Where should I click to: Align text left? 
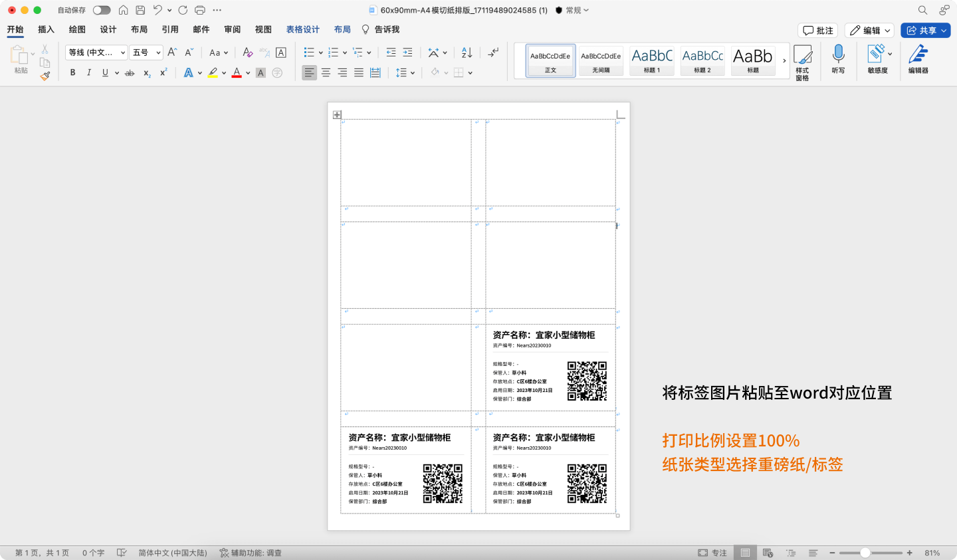pos(309,72)
